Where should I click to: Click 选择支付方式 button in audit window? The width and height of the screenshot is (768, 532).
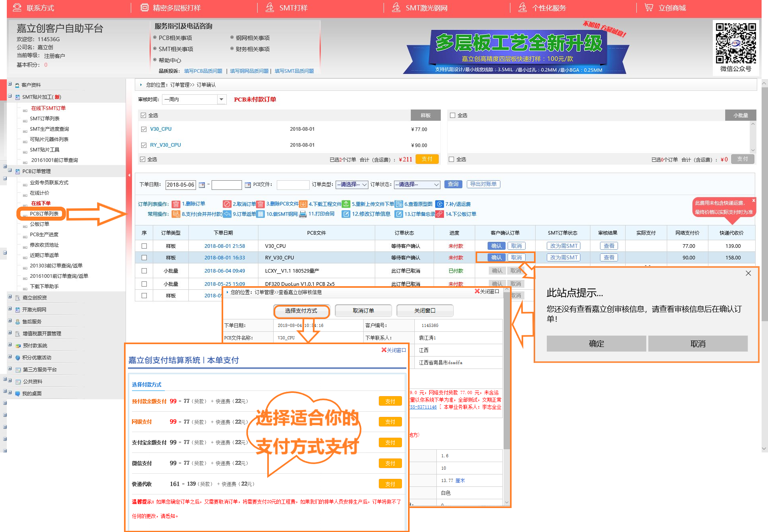point(301,311)
